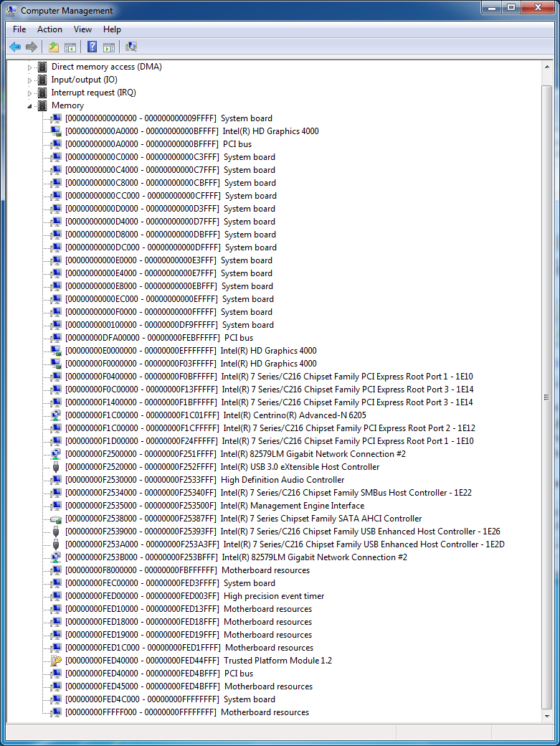
Task: Select PCI Express Root Port 3 row at F0C00000
Action: 270,389
